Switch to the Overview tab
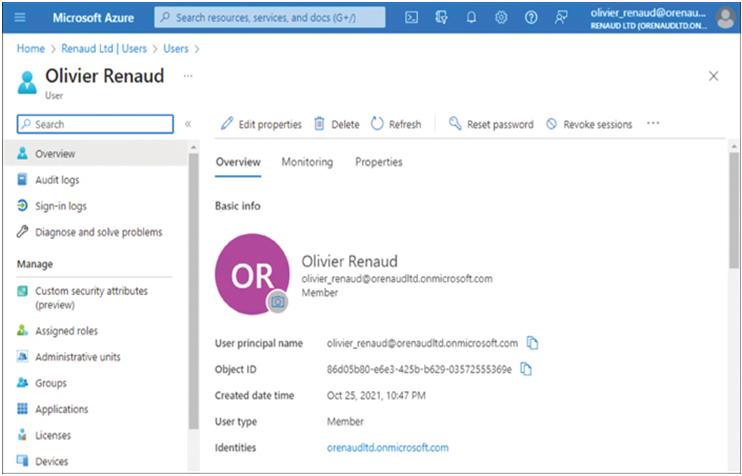 tap(238, 162)
